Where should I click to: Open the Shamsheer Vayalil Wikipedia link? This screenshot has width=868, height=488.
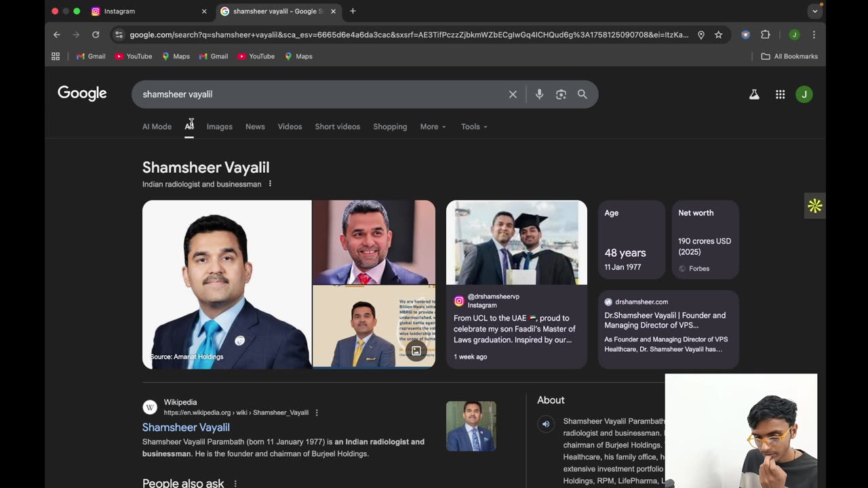[x=186, y=427]
